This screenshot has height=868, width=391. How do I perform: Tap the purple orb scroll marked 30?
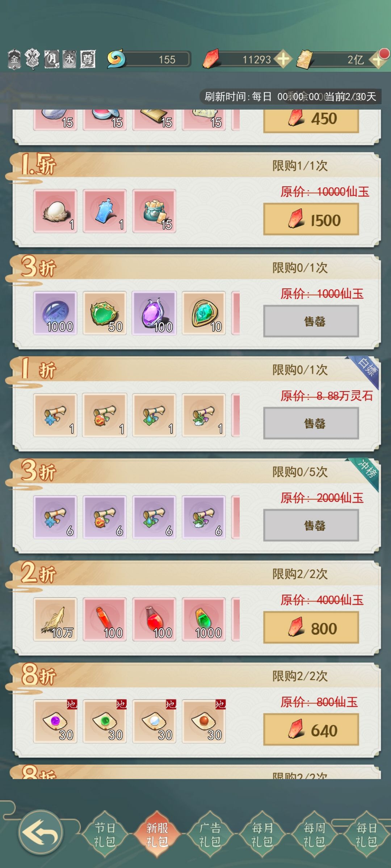55,721
